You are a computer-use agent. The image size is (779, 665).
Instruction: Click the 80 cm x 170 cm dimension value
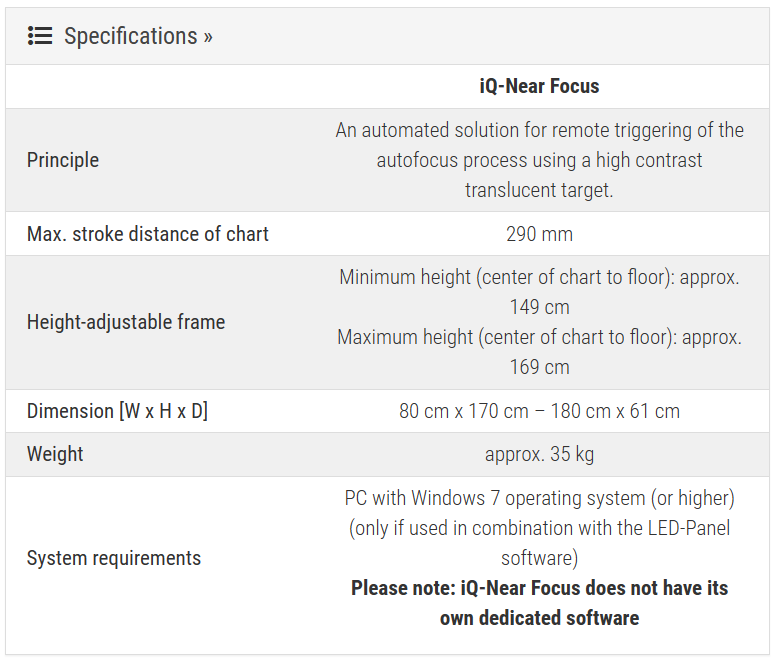coord(539,411)
